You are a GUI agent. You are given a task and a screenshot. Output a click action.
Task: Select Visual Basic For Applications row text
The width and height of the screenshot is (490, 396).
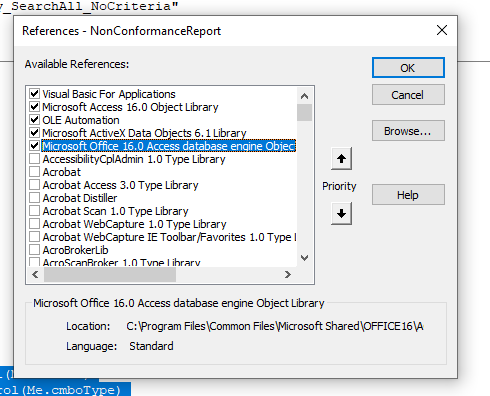pyautogui.click(x=109, y=94)
